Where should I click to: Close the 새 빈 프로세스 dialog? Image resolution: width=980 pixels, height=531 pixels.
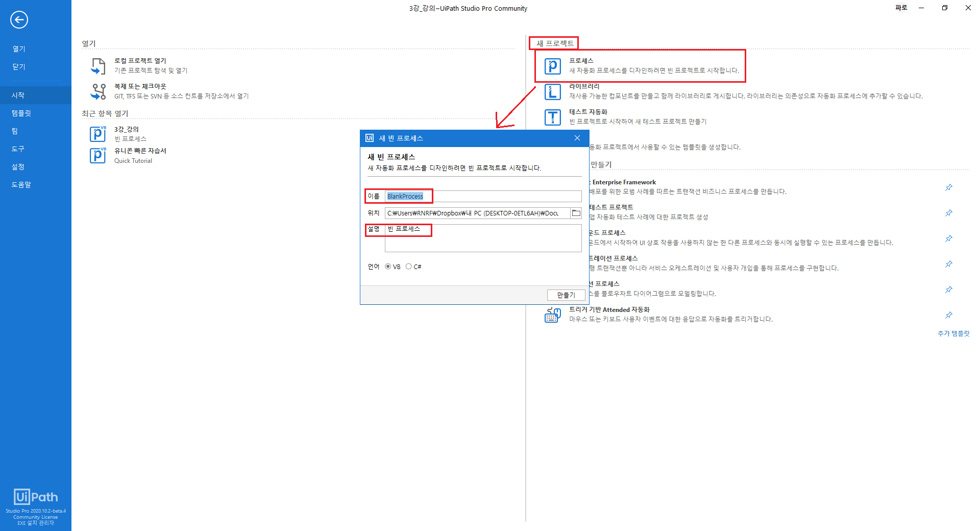577,138
